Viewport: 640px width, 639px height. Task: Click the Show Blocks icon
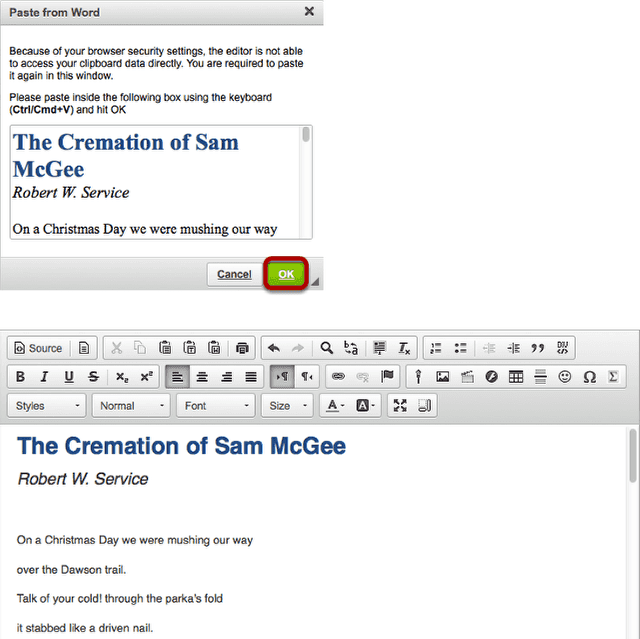point(424,406)
